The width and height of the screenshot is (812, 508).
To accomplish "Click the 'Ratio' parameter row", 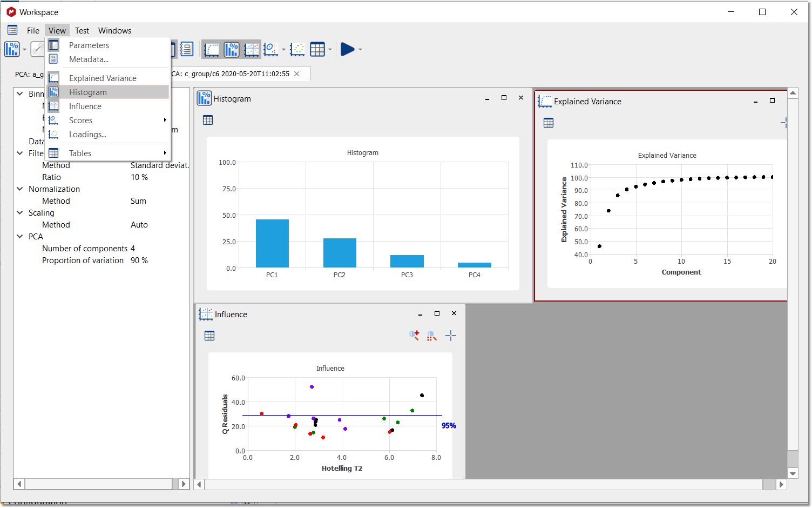I will (101, 177).
